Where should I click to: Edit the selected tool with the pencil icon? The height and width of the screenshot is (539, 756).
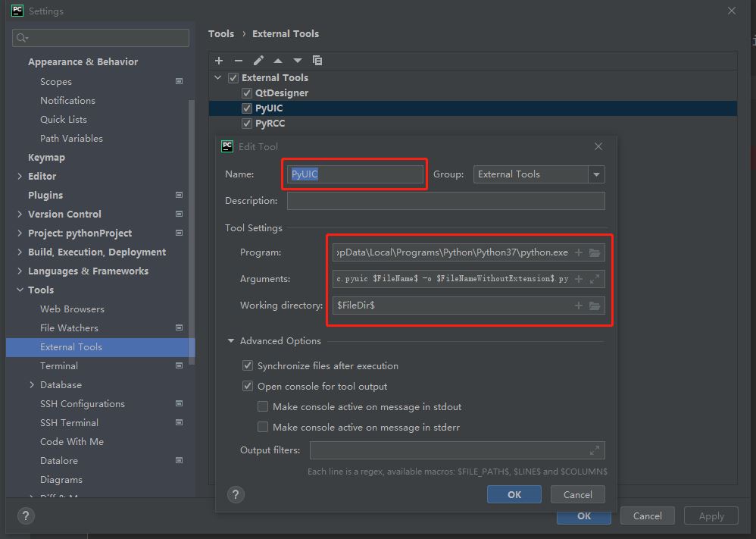point(258,61)
